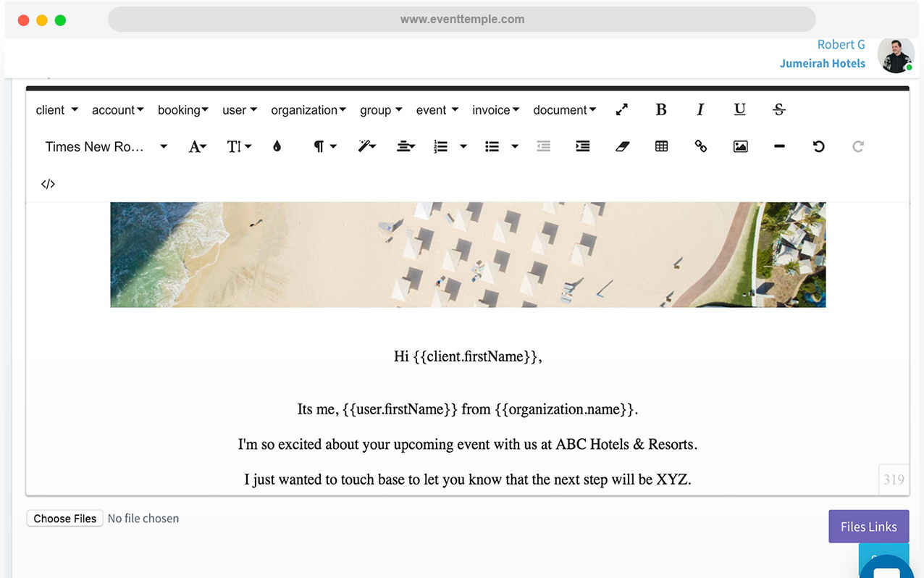
Task: Open the document merge tag dropdown
Action: (x=565, y=110)
